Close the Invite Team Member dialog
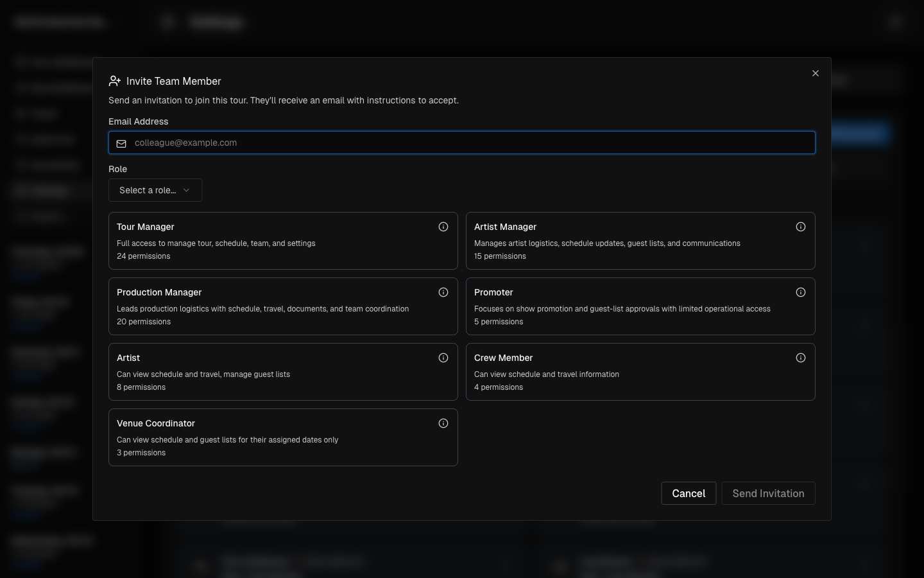Screen dimensions: 924x578 coord(816,73)
